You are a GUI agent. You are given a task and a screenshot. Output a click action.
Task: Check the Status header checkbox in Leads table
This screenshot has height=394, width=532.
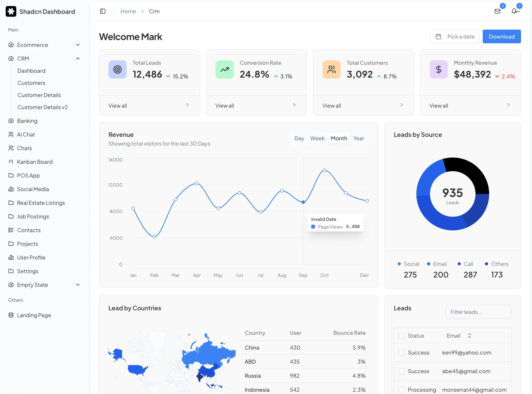[x=402, y=336]
